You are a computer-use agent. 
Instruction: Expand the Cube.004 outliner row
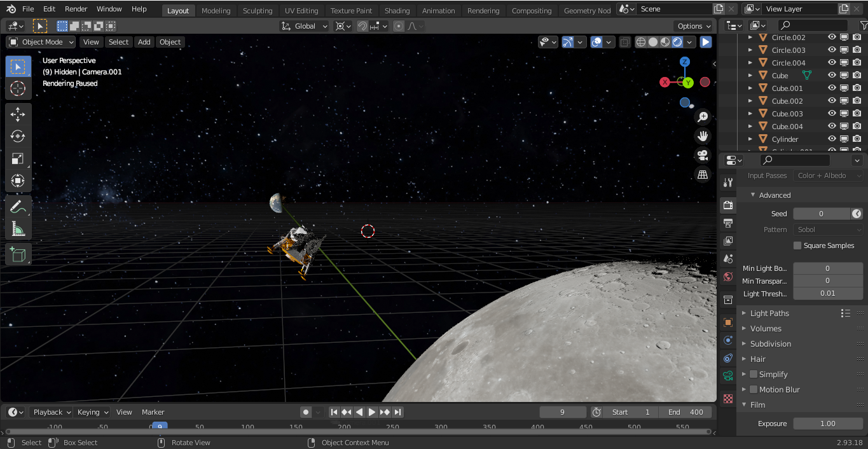(750, 126)
